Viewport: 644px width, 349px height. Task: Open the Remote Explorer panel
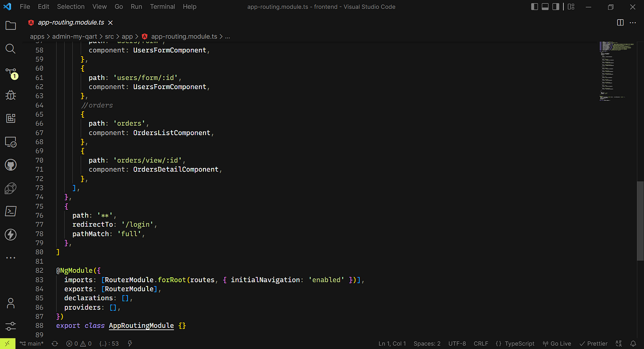point(10,142)
